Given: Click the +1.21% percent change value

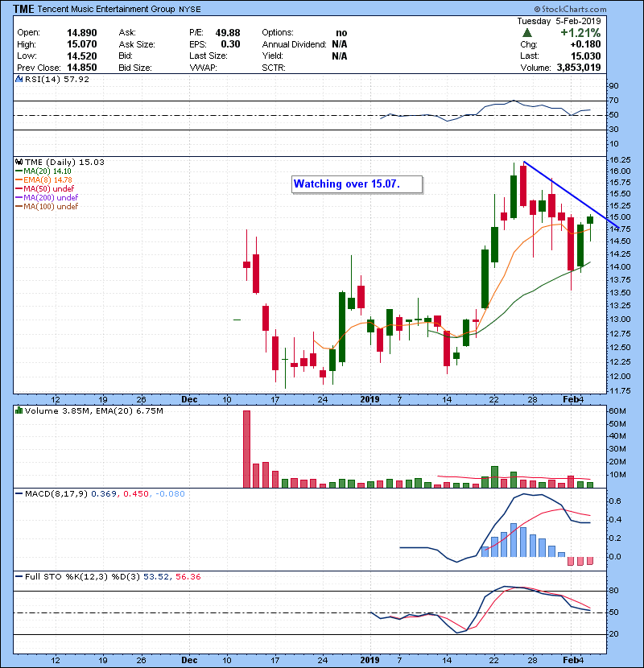Looking at the screenshot, I should (x=580, y=33).
